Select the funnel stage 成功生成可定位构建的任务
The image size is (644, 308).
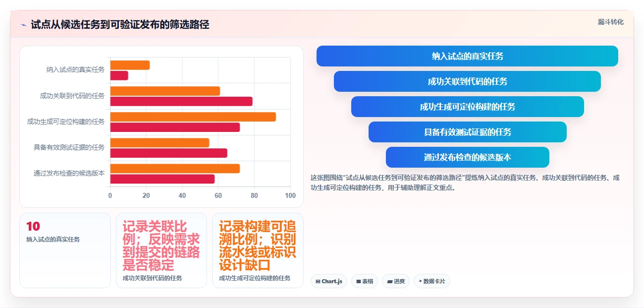[467, 107]
